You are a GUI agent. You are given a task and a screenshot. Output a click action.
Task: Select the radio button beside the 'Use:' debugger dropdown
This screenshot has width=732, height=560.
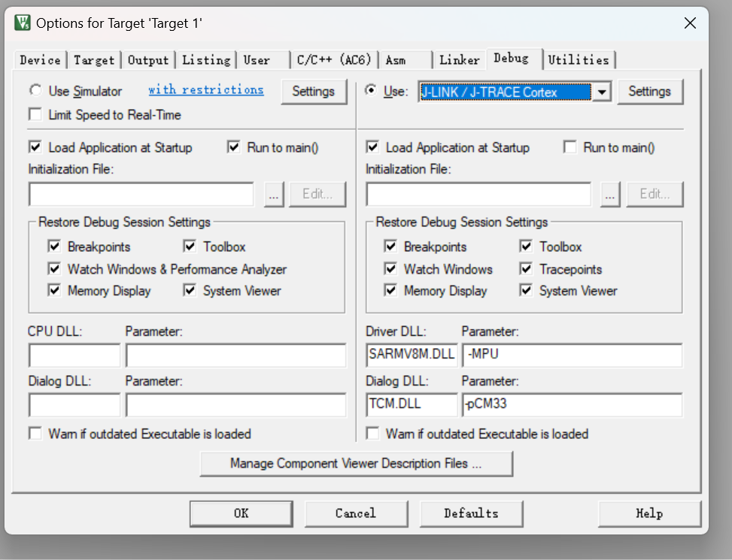pyautogui.click(x=371, y=90)
